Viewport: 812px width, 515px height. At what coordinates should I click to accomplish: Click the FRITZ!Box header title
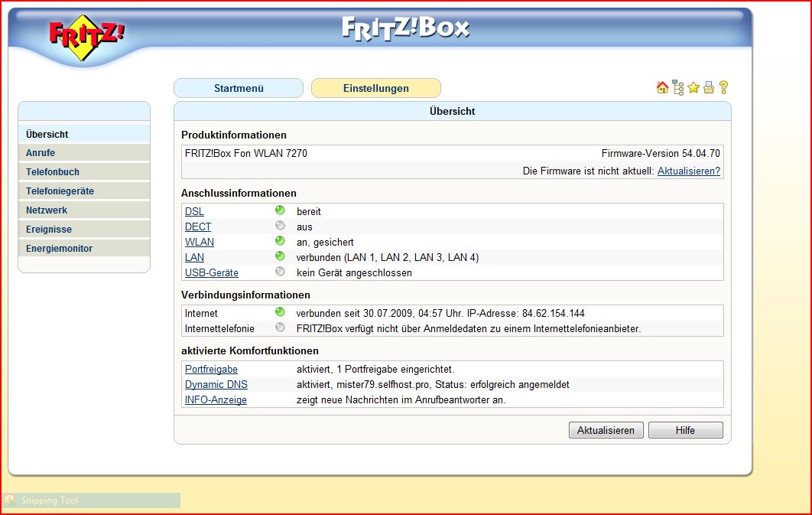point(405,28)
